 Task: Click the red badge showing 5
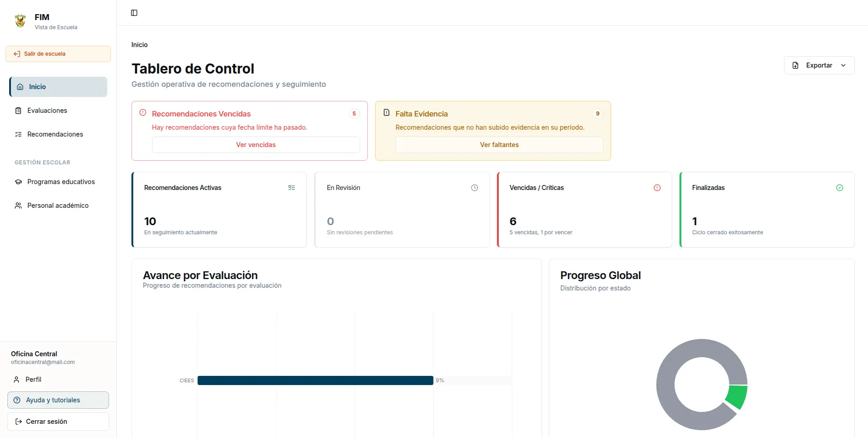coord(354,114)
